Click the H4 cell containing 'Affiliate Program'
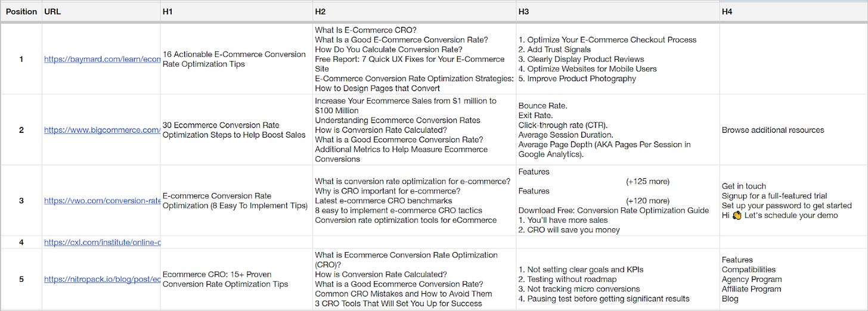This screenshot has width=868, height=311. point(794,279)
